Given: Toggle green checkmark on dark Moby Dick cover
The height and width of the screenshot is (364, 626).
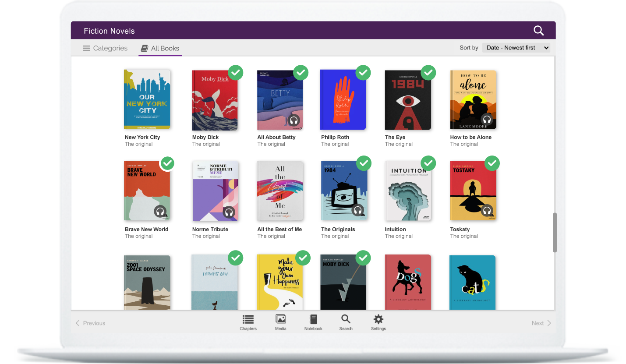Looking at the screenshot, I should pyautogui.click(x=363, y=258).
